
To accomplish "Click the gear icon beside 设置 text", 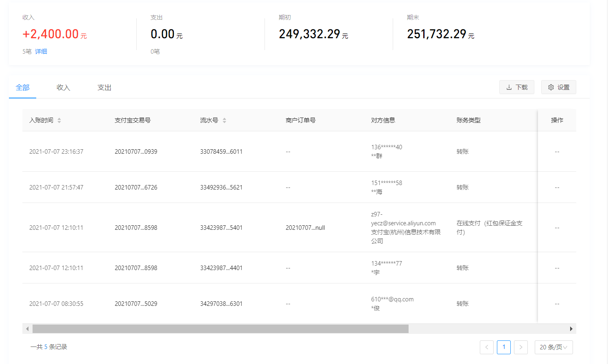I will pos(551,87).
